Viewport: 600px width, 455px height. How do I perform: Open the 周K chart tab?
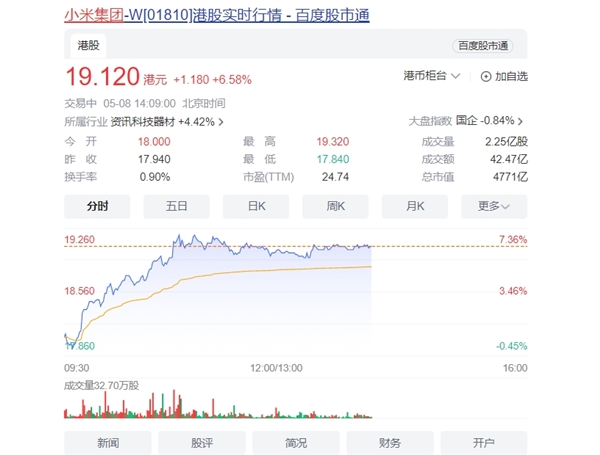pos(335,206)
